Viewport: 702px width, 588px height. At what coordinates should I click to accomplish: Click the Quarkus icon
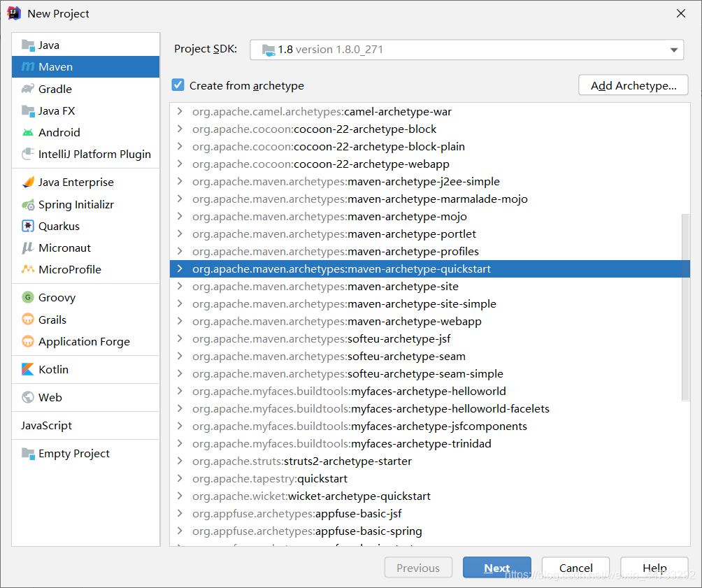[28, 226]
